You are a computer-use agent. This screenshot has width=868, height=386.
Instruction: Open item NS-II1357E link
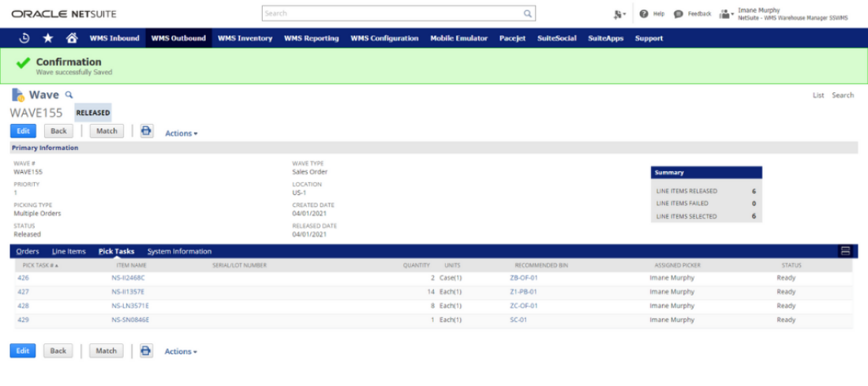coord(129,292)
